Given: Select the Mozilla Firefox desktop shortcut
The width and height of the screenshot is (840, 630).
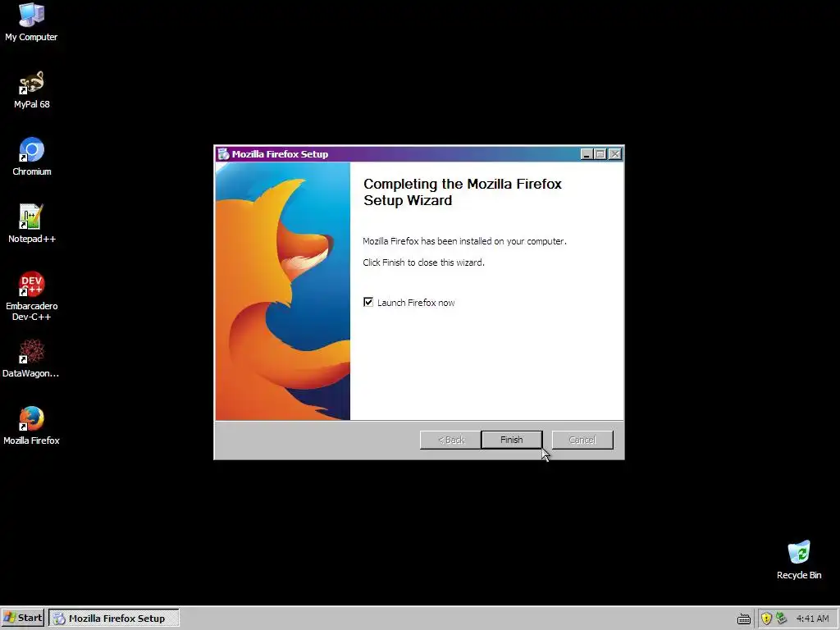Looking at the screenshot, I should click(x=32, y=426).
